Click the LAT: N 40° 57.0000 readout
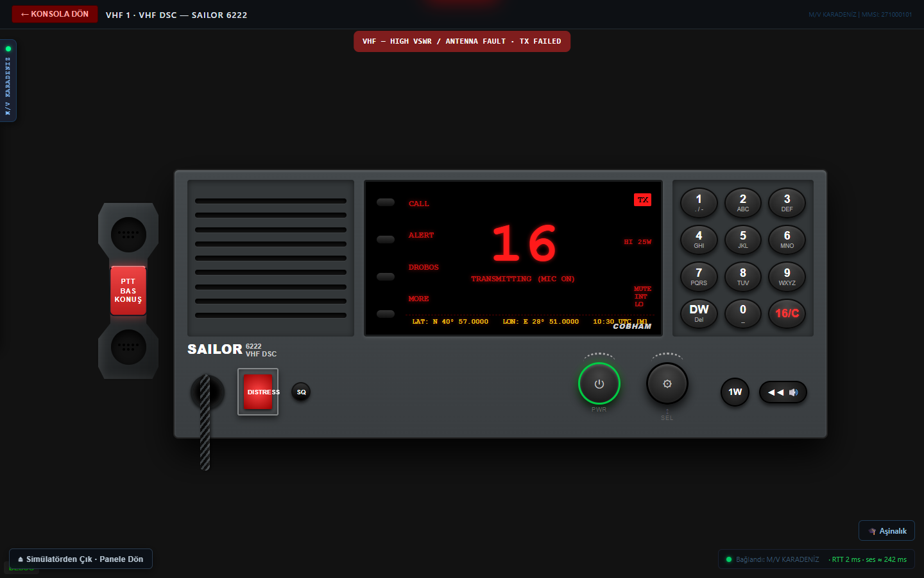The height and width of the screenshot is (578, 924). coord(450,322)
